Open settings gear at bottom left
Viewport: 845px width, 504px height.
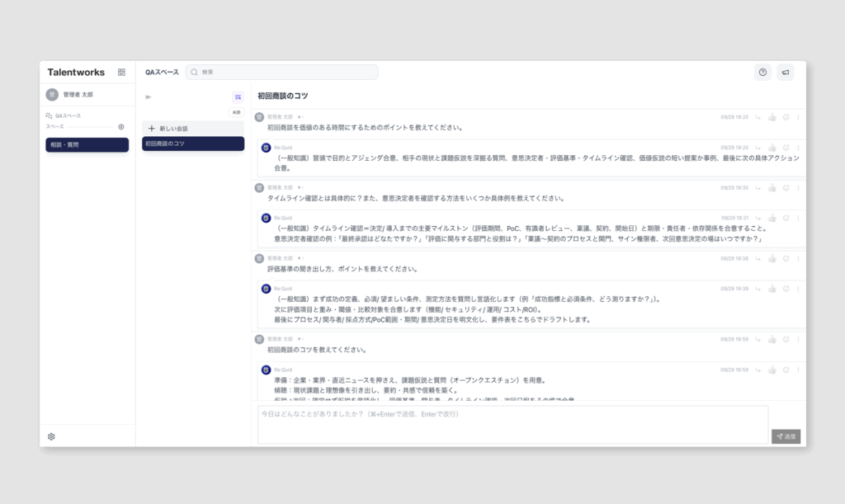51,436
